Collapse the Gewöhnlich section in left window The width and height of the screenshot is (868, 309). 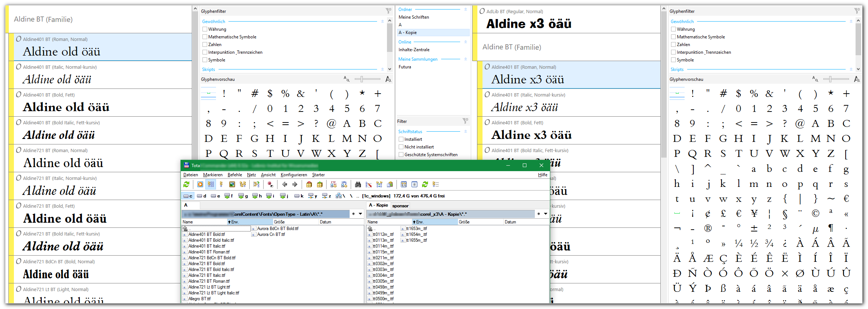coord(383,22)
